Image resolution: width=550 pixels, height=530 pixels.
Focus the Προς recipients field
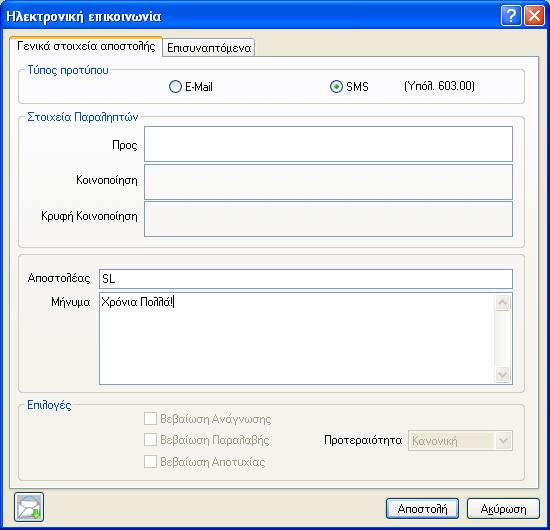pos(328,144)
